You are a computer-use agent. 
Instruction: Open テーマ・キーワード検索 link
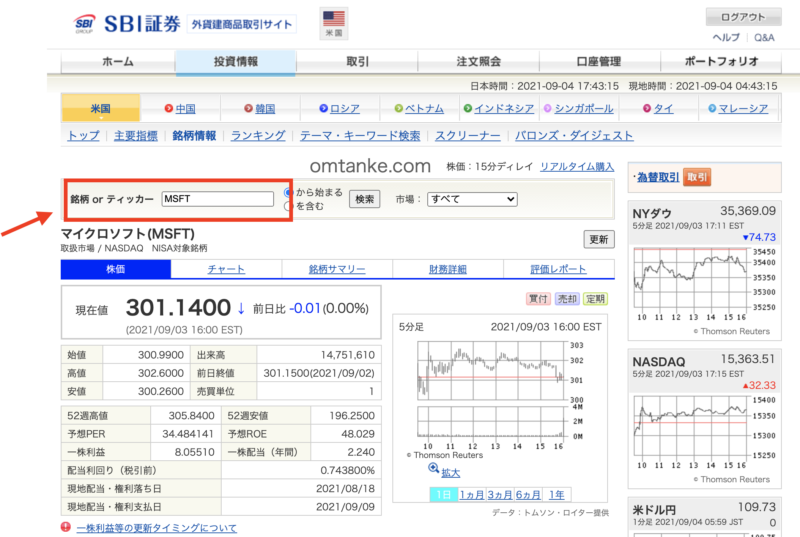coord(360,136)
